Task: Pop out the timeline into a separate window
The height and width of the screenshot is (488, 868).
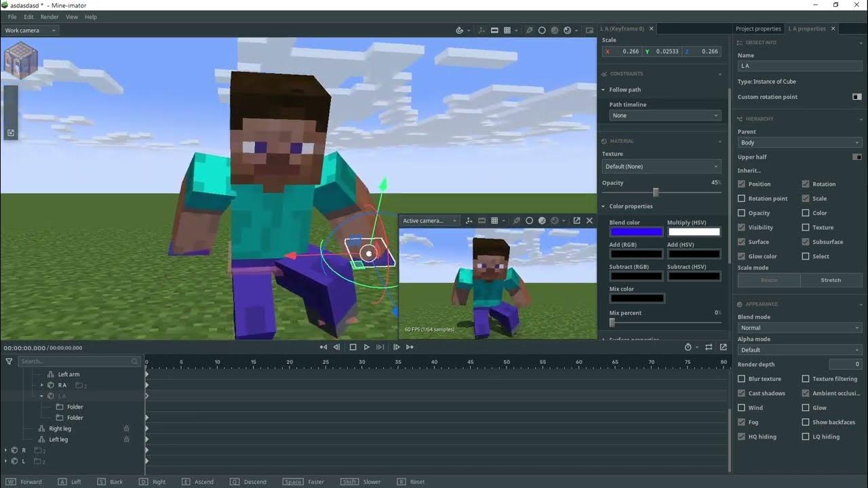Action: (724, 347)
